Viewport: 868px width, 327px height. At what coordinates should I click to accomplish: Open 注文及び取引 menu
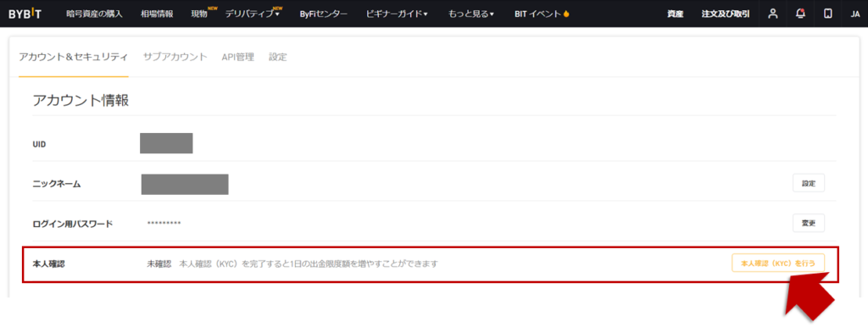[x=726, y=14]
